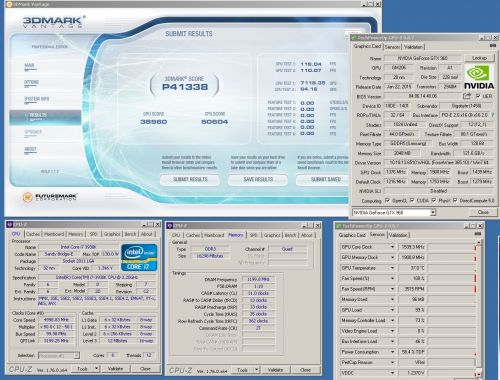The height and width of the screenshot is (380, 500).
Task: Click the Bus Interface question mark icon
Action: pos(493,115)
